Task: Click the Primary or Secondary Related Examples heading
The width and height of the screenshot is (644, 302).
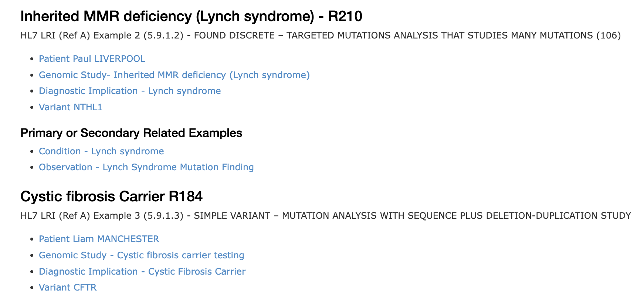Action: pyautogui.click(x=131, y=133)
